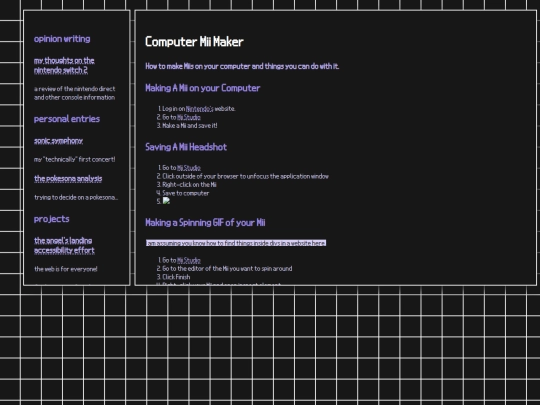This screenshot has height=405, width=540.
Task: Click the "projects" sidebar heading
Action: (x=52, y=219)
